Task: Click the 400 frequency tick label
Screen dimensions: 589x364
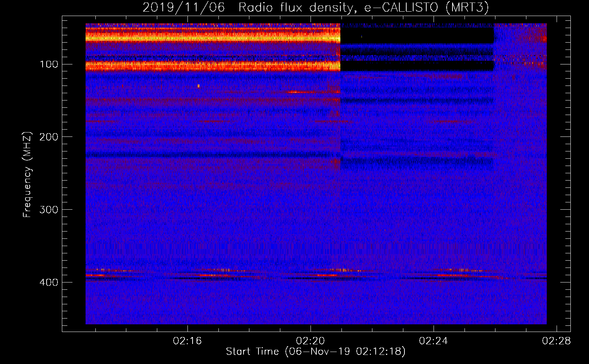Action: (49, 282)
